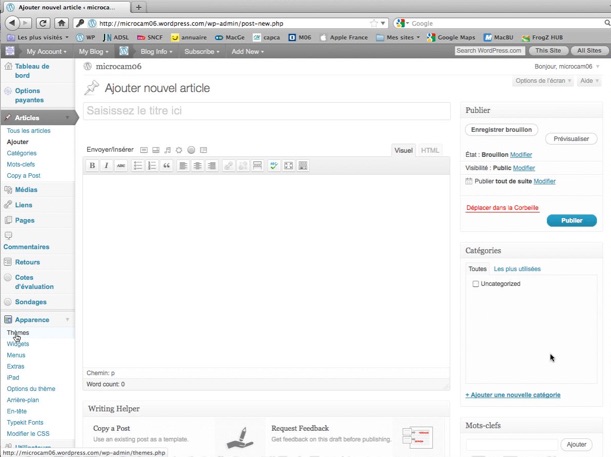Switch to the Visuel editor tab
Viewport: 611px width, 457px height.
pos(403,150)
